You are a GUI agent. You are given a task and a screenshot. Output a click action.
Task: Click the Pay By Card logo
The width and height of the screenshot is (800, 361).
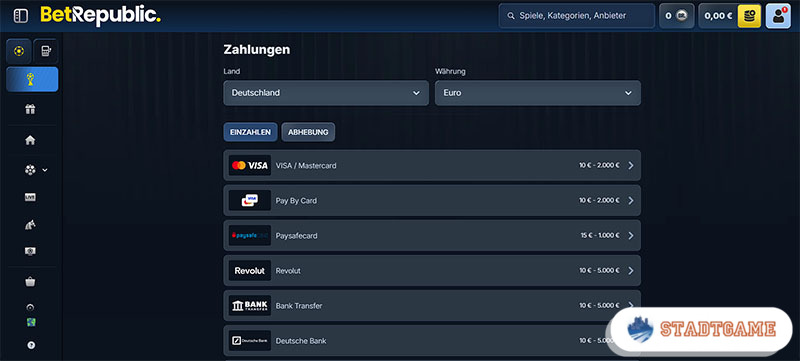(250, 200)
